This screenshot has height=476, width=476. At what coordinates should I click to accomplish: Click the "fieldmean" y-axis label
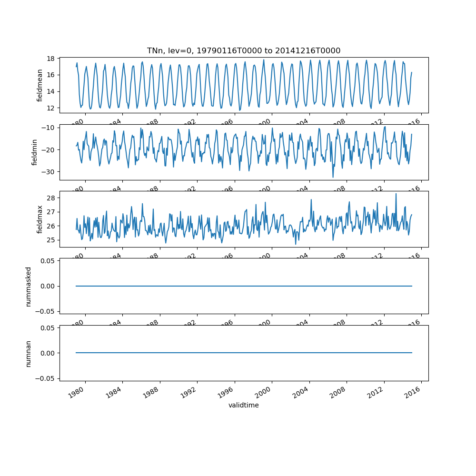[40, 85]
